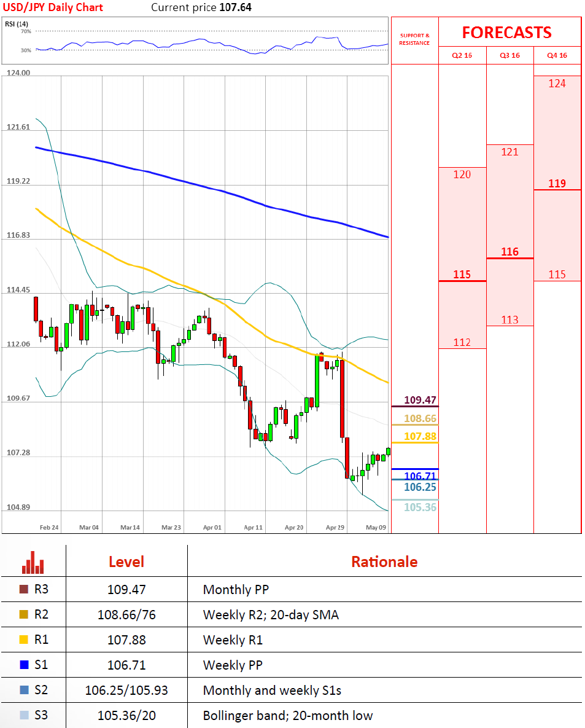Viewport: 585px width, 728px height.
Task: Click the R3 row label
Action: [x=41, y=589]
